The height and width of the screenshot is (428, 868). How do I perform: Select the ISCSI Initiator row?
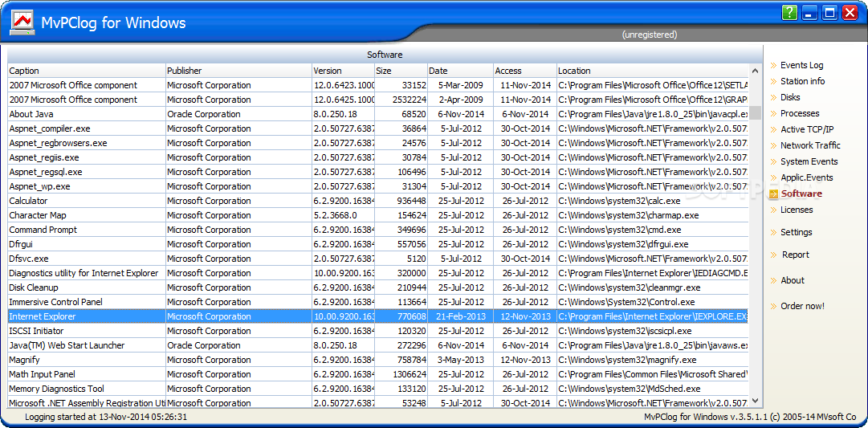point(378,331)
